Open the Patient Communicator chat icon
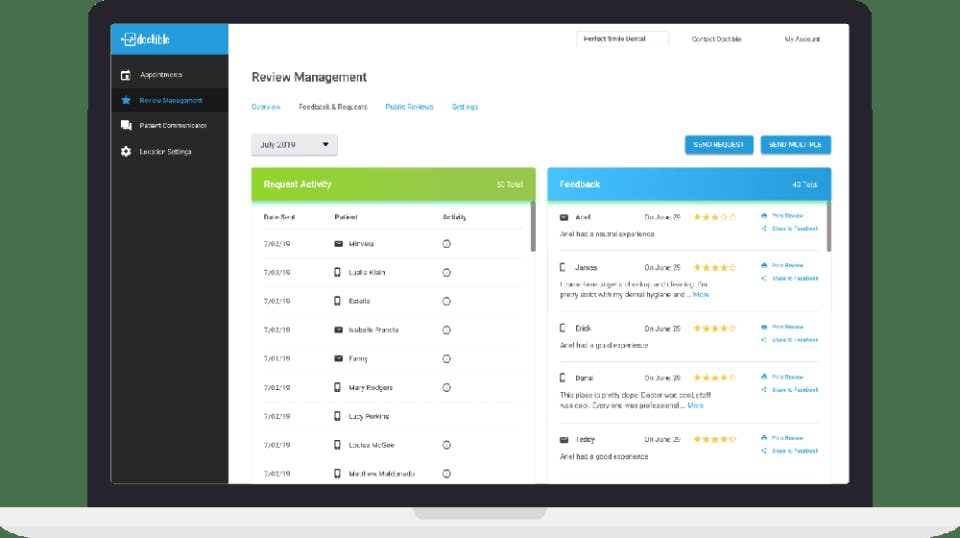Screen dimensions: 960x538 126,125
